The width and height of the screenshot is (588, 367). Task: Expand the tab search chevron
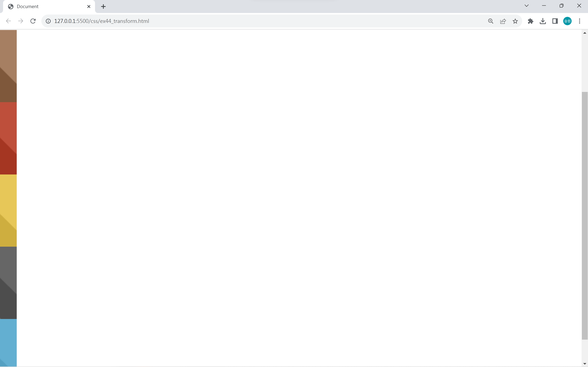[527, 6]
